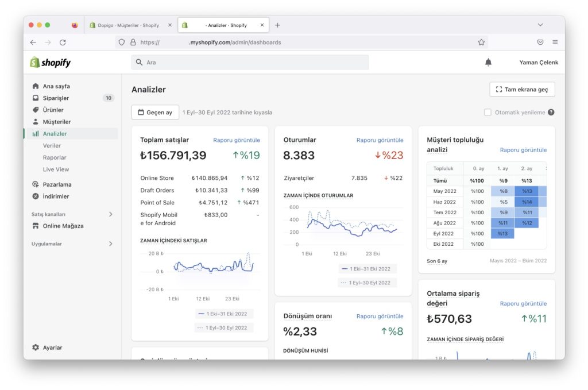This screenshot has height=390, width=588.
Task: Click the Online Mağaza store icon
Action: coord(36,226)
